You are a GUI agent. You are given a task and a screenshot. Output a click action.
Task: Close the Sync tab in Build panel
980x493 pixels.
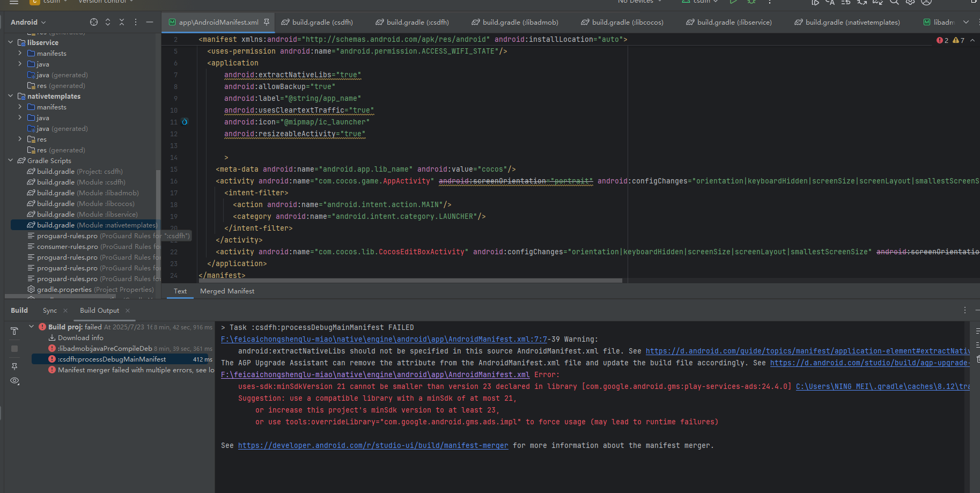65,311
